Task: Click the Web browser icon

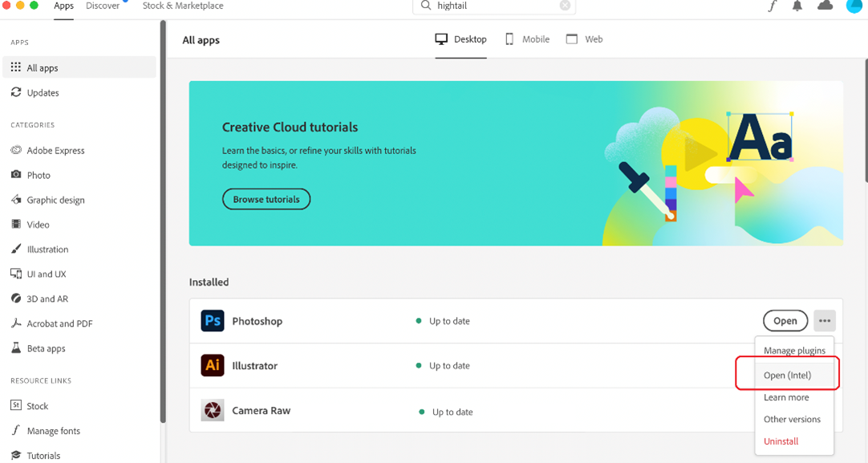Action: (x=572, y=39)
